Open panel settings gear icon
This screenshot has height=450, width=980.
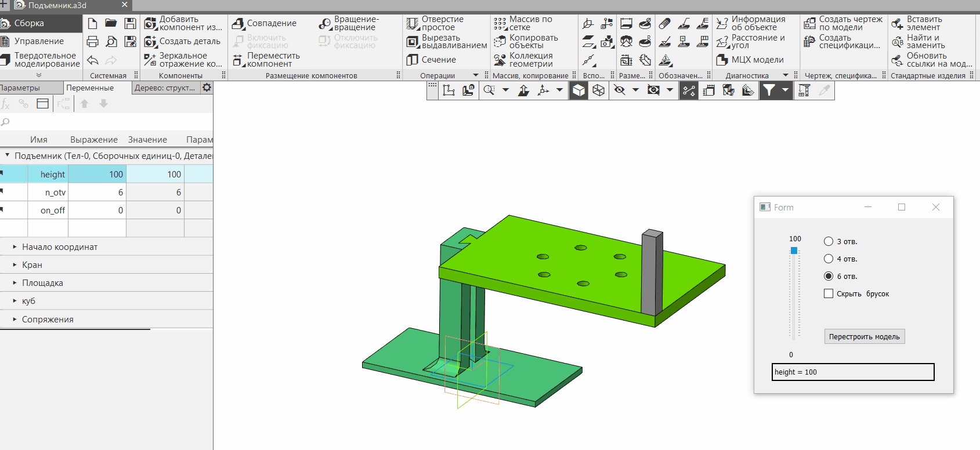coord(207,88)
